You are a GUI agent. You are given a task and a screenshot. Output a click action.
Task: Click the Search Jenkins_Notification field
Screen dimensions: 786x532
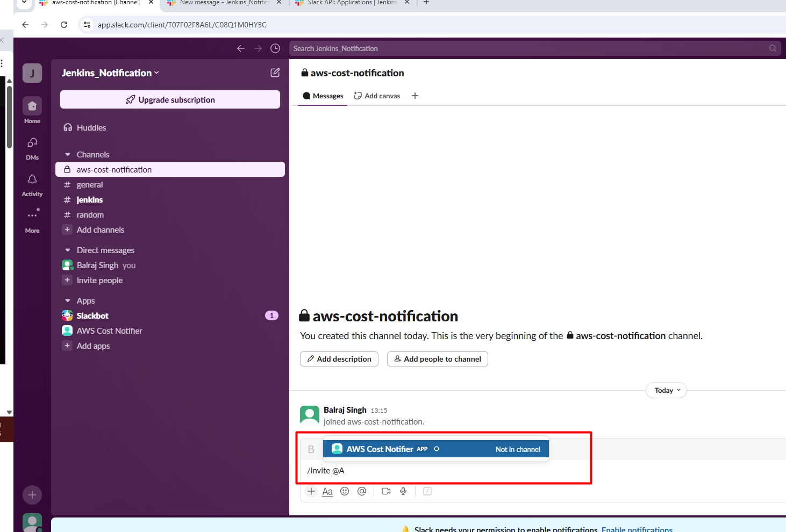(x=535, y=48)
